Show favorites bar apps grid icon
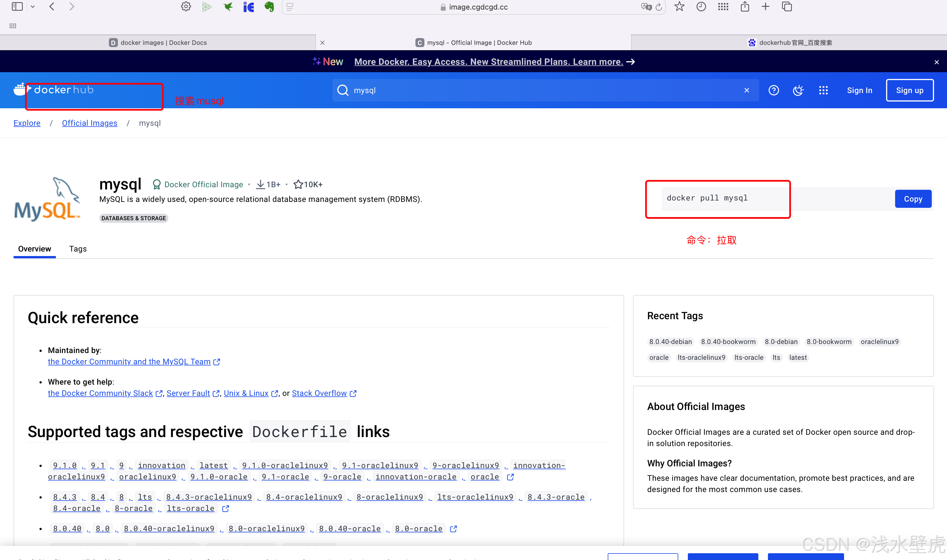947x560 pixels. tap(13, 26)
